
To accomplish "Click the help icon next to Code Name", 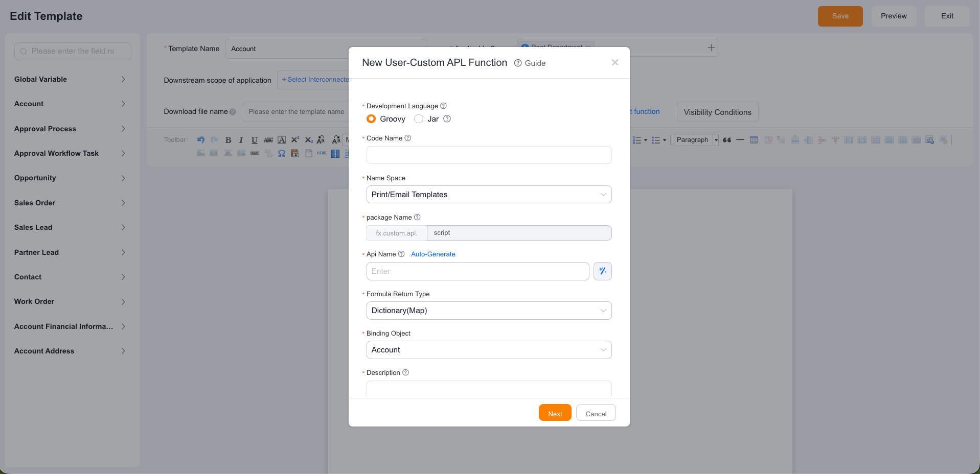I will click(x=408, y=138).
